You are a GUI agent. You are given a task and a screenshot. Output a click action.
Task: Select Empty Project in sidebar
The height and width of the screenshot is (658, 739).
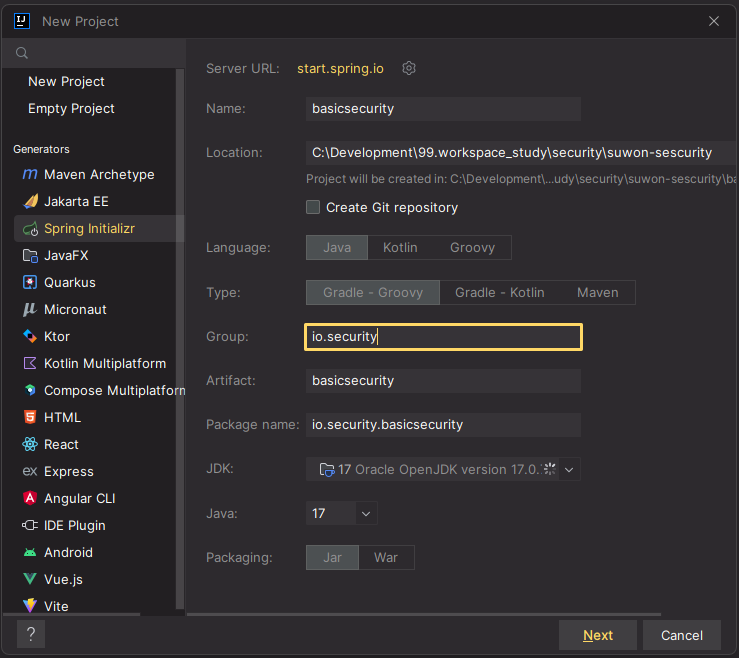point(71,108)
